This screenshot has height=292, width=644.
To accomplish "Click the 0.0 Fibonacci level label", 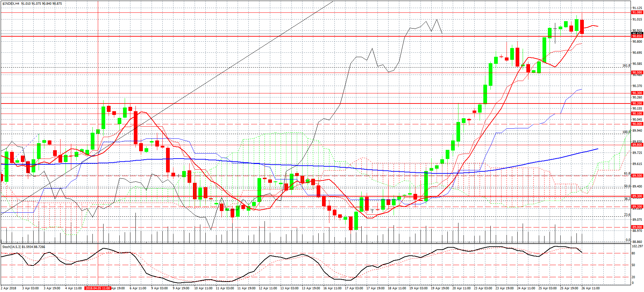I will point(628,240).
